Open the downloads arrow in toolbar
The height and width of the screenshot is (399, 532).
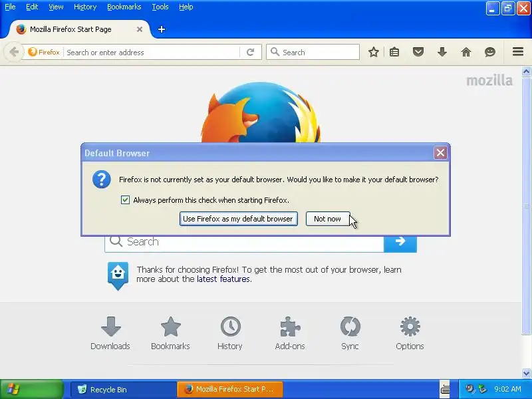click(x=442, y=52)
